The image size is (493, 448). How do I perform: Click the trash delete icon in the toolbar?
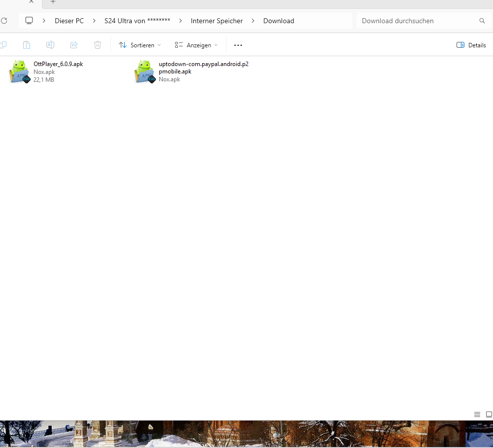pos(98,45)
